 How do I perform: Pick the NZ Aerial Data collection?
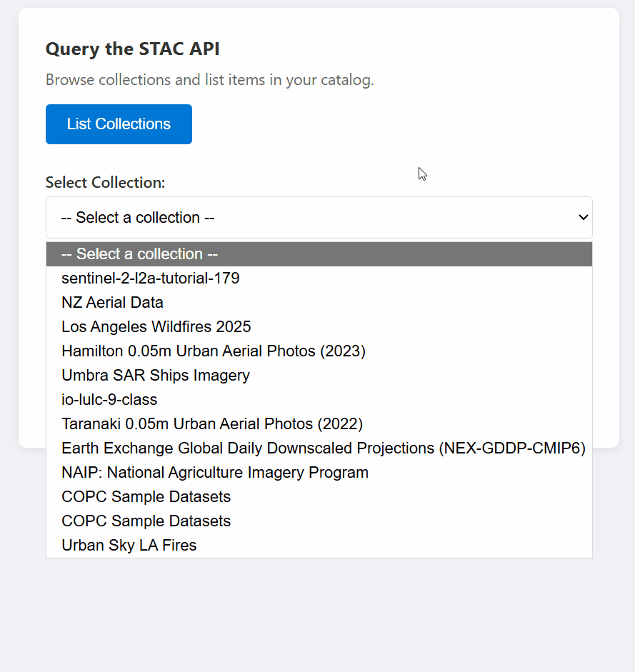(x=113, y=303)
